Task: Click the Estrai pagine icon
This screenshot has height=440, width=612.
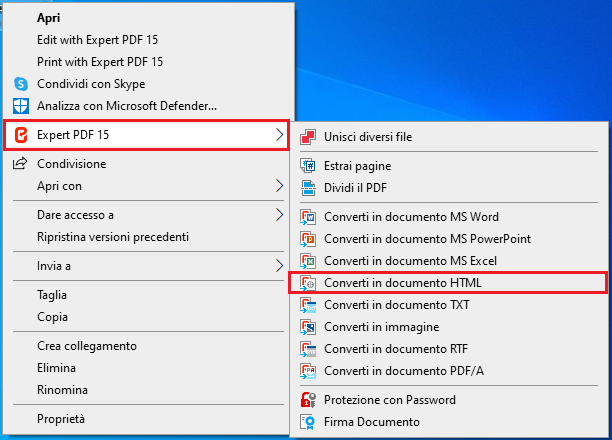Action: click(x=308, y=166)
